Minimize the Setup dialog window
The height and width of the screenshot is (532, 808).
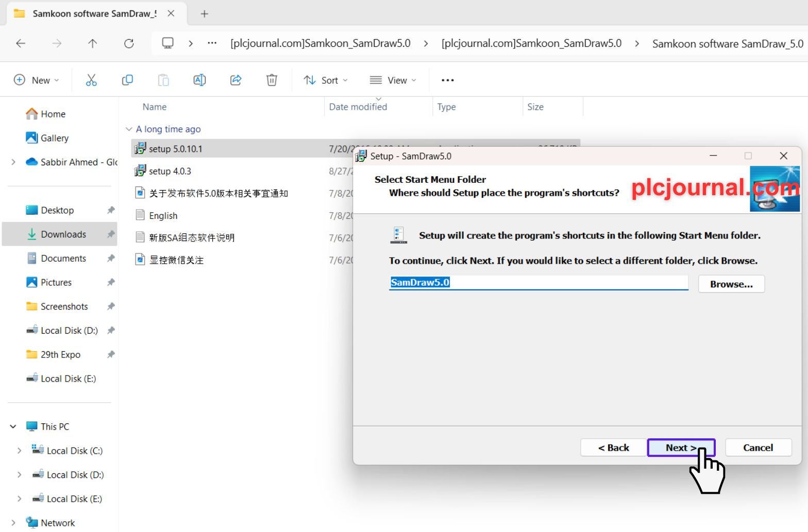[x=713, y=156]
